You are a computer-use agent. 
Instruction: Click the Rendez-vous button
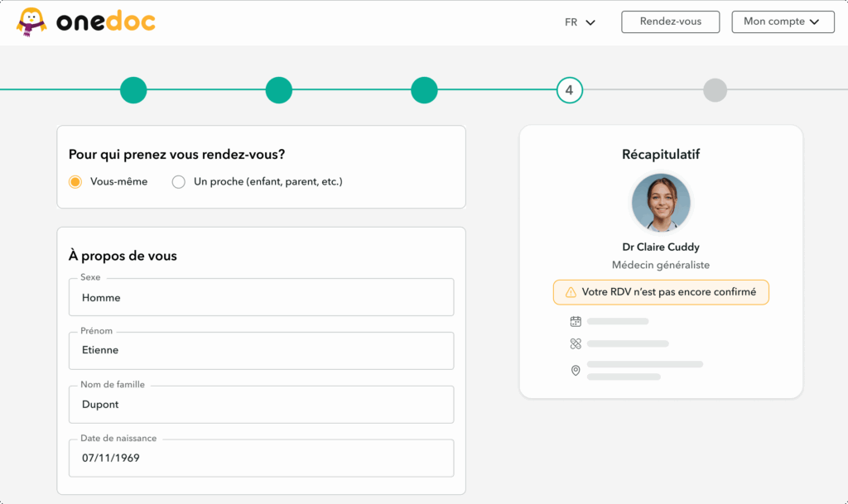coord(670,22)
